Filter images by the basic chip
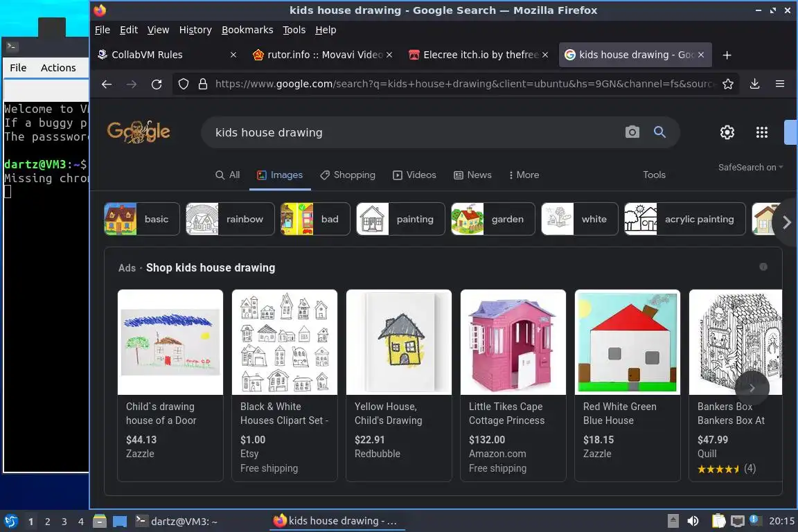This screenshot has width=798, height=532. pos(141,219)
